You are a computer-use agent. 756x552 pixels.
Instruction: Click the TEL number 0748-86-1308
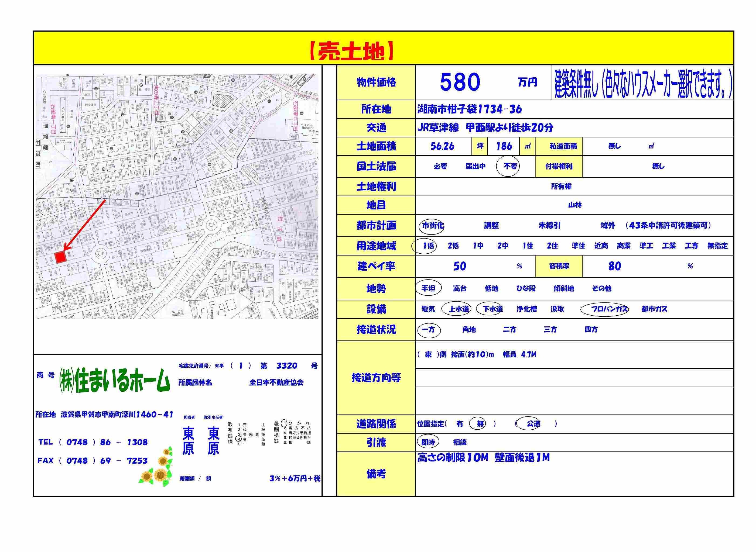(103, 442)
